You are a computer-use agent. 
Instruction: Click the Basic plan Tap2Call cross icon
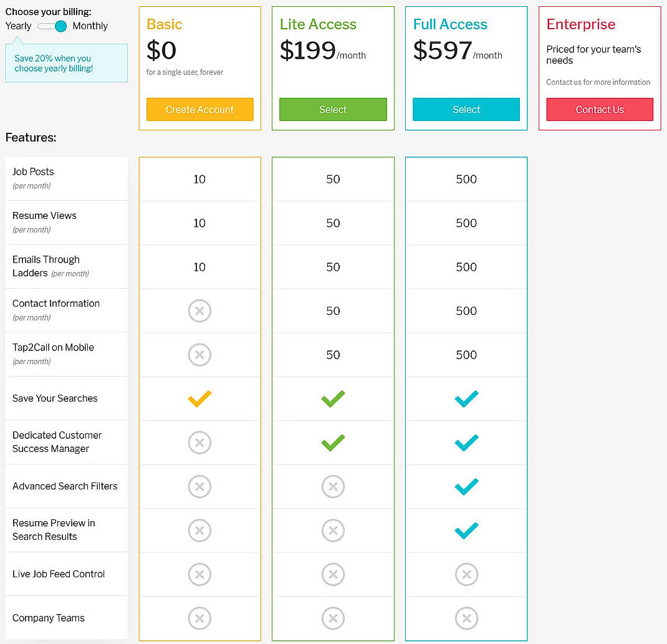pos(199,355)
